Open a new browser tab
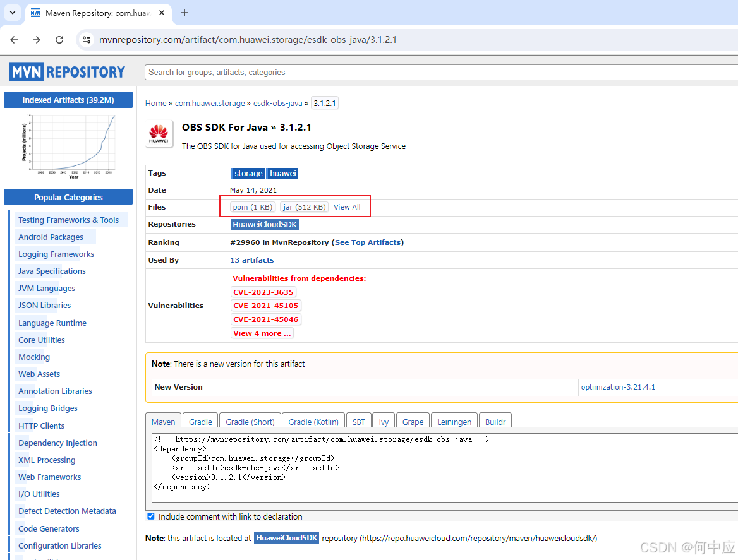 coord(184,13)
